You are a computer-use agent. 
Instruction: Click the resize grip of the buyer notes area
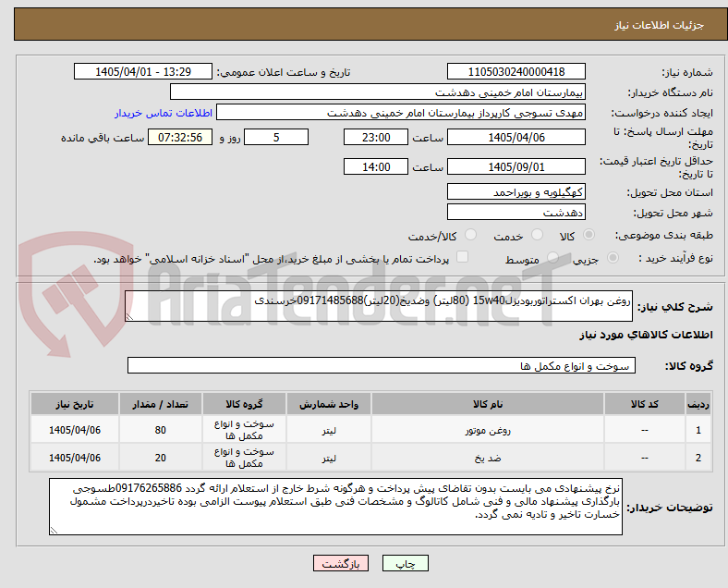tap(54, 531)
